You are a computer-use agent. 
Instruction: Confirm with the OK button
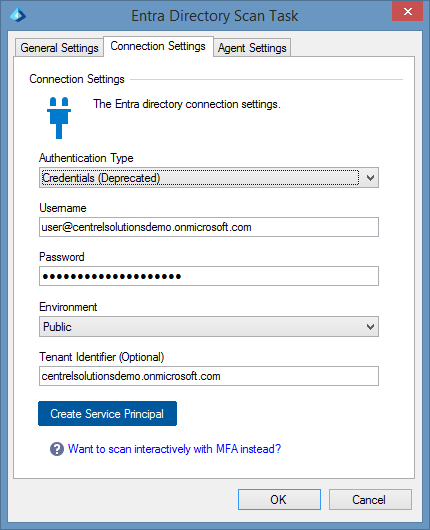(x=279, y=499)
